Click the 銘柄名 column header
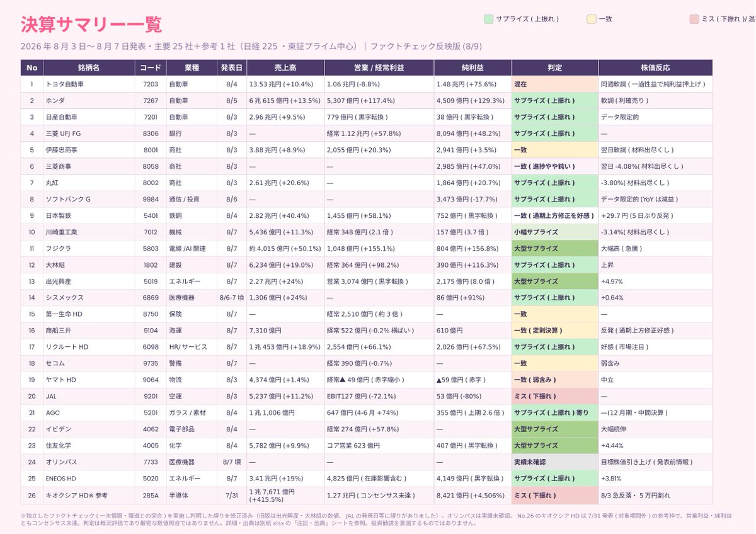The image size is (756, 534). tap(89, 67)
